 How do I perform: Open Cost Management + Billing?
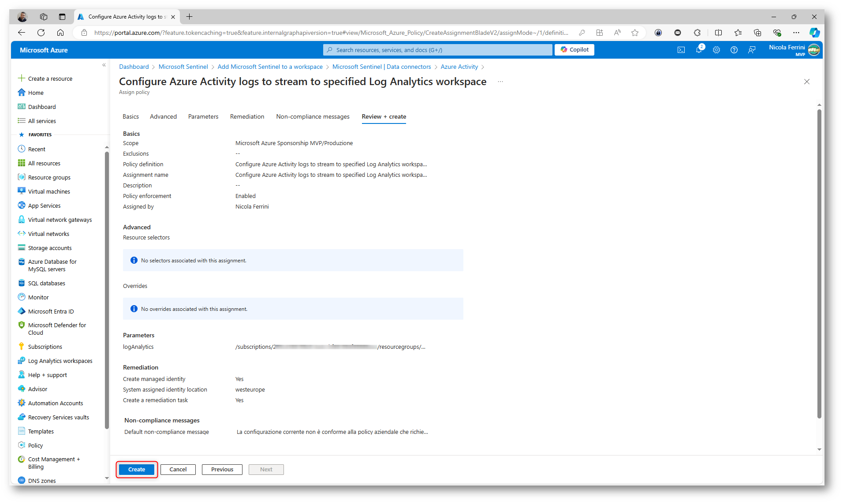coord(48,463)
